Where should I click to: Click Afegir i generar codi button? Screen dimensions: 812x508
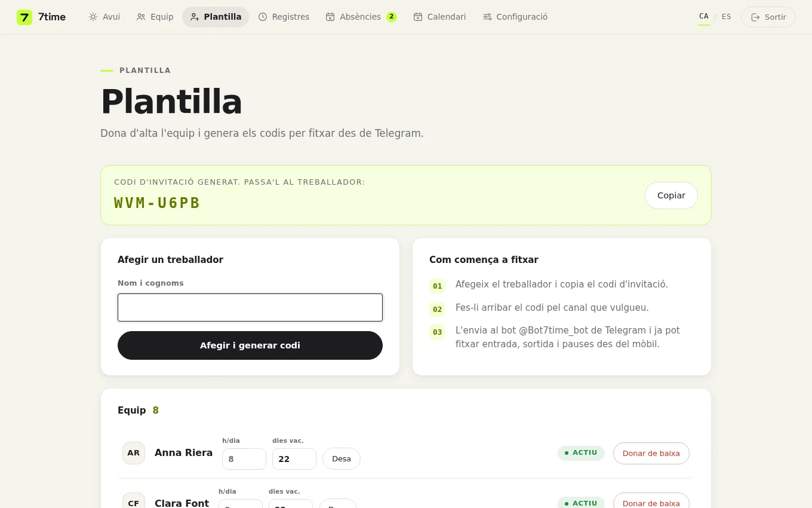(x=250, y=345)
